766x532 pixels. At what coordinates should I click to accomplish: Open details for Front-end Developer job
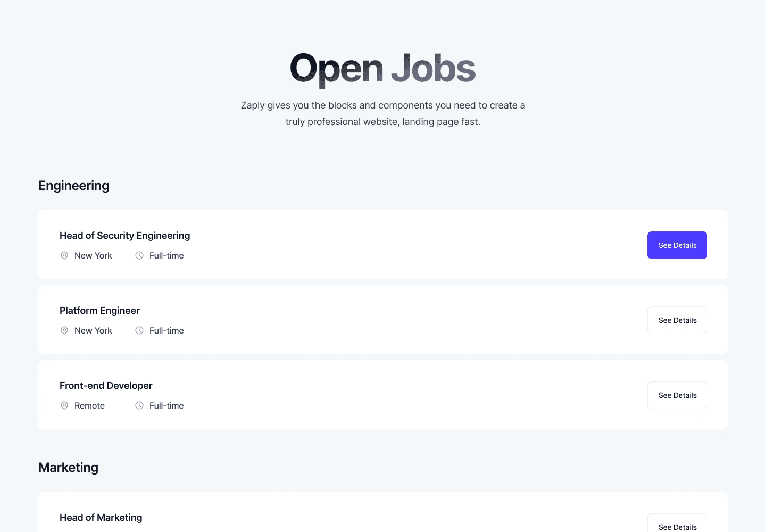[677, 395]
